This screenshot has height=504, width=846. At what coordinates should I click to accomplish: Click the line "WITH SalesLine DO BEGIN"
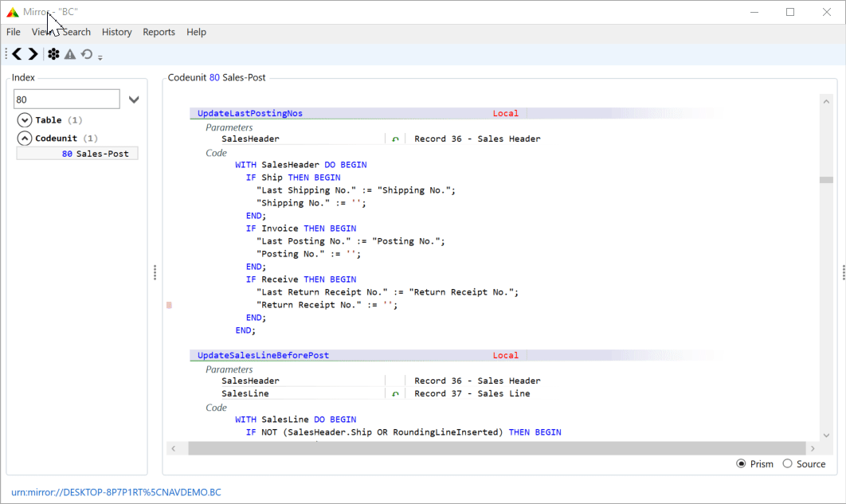pos(296,420)
